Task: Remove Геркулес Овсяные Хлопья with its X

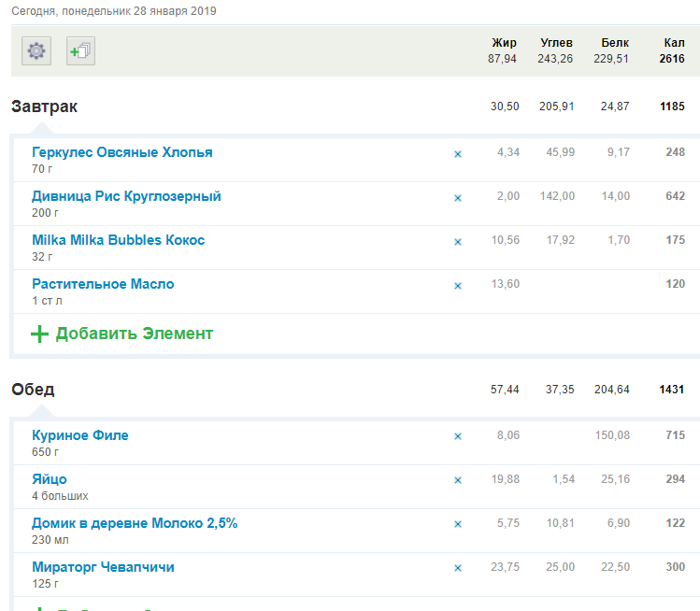Action: [458, 154]
